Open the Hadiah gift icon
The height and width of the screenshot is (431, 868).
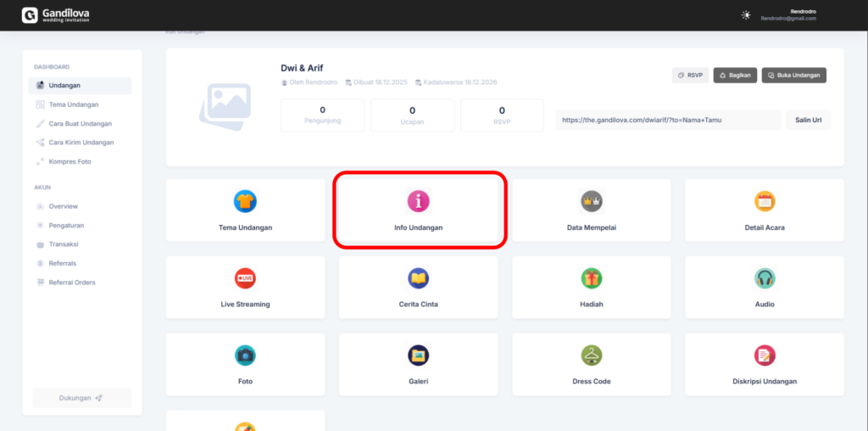[591, 278]
